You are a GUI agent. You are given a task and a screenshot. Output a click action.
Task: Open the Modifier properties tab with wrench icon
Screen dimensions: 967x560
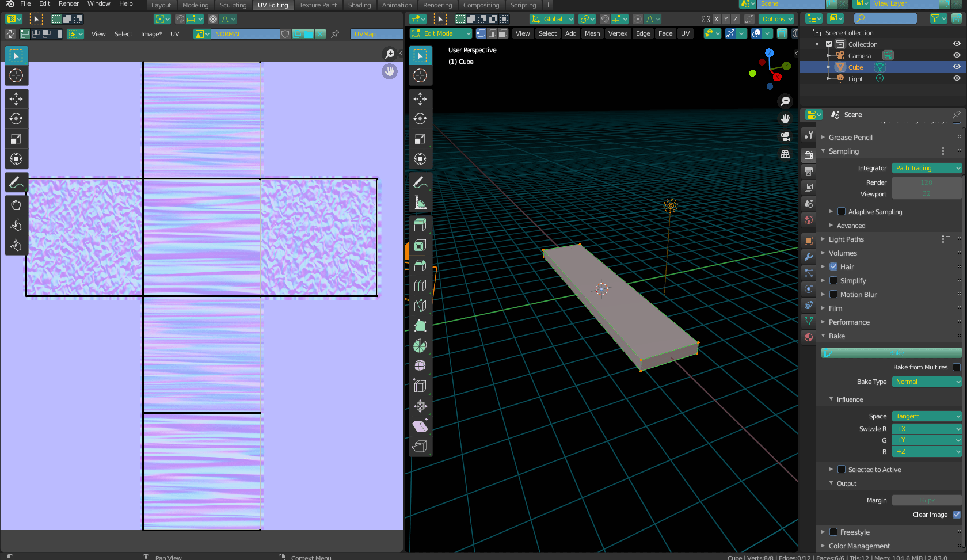coord(808,257)
